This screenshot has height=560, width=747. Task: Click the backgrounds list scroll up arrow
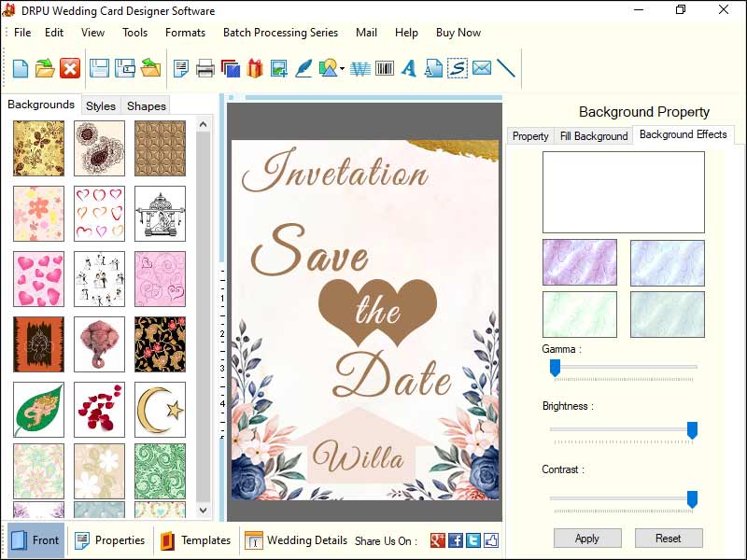pyautogui.click(x=203, y=124)
